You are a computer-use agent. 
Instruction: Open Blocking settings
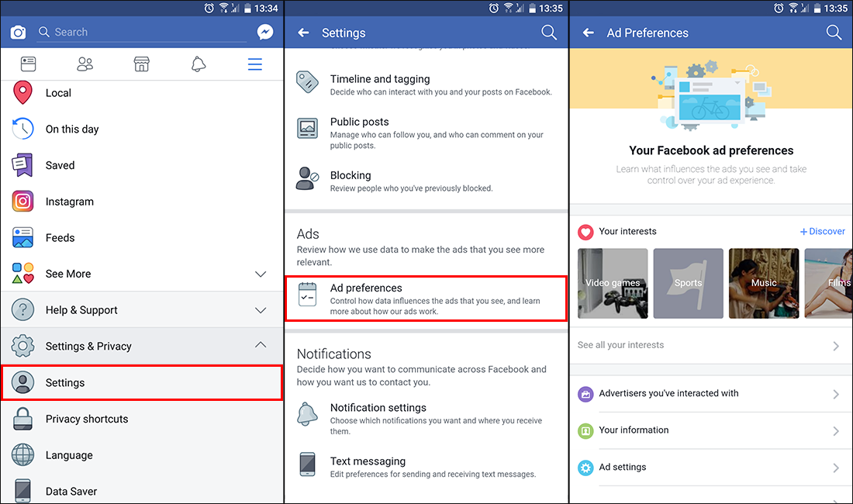click(x=426, y=181)
